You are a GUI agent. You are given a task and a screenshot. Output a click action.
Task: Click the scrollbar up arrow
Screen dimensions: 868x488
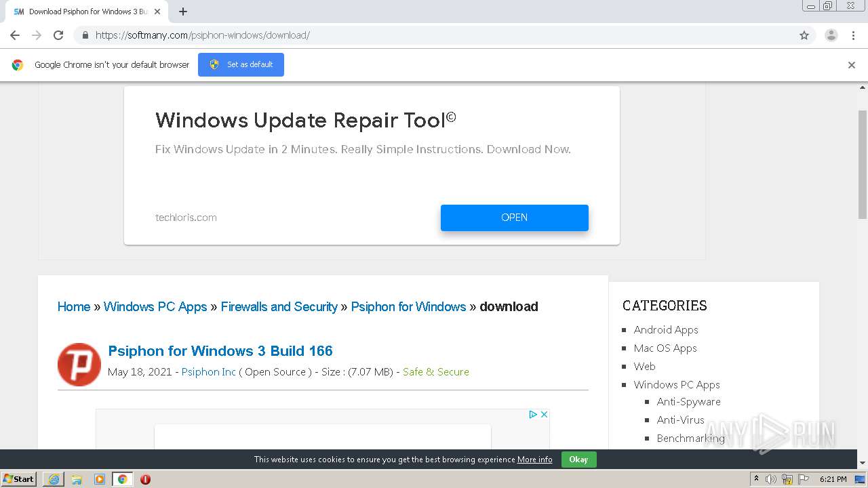click(x=863, y=87)
